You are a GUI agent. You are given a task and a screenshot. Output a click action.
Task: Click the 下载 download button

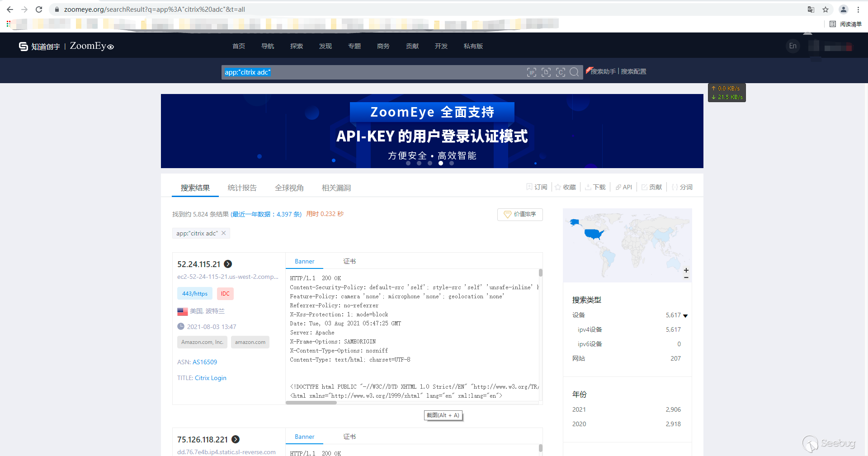(x=595, y=187)
